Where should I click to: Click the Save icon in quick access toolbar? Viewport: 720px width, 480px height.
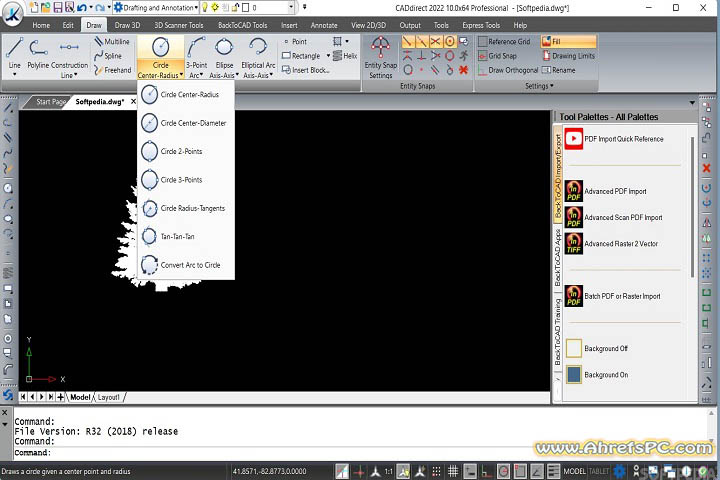click(58, 7)
